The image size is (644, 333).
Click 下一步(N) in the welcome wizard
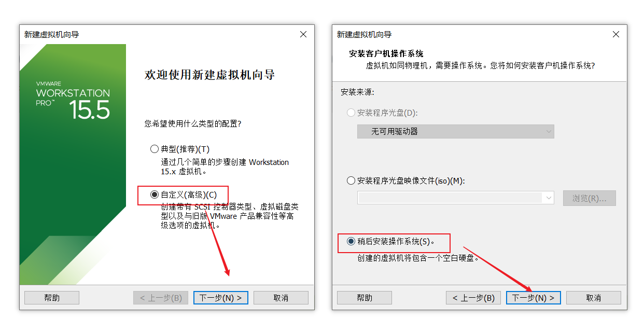click(220, 297)
